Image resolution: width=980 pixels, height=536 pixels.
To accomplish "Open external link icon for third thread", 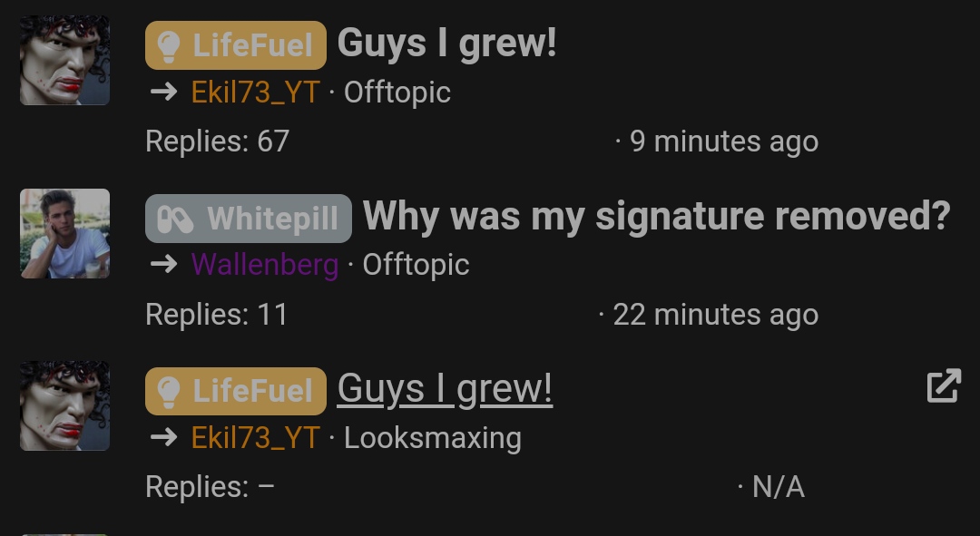I will 944,385.
